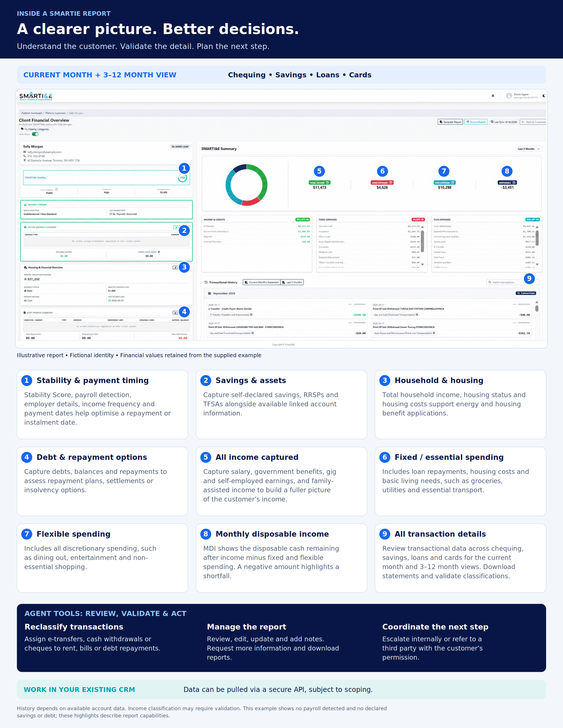Click the Demo Agent user avatar
563x728 pixels.
509,96
